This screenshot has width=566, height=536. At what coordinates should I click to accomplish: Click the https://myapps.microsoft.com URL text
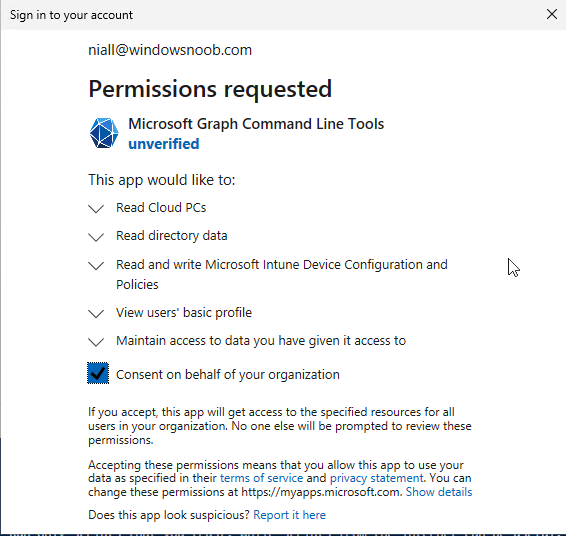pyautogui.click(x=321, y=492)
